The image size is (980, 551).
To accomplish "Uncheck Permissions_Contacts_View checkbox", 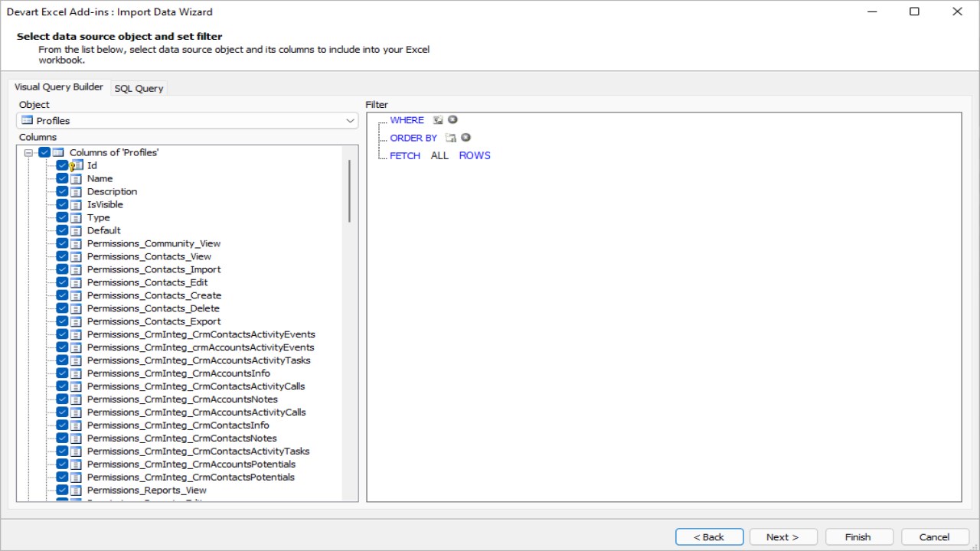I will coord(62,256).
